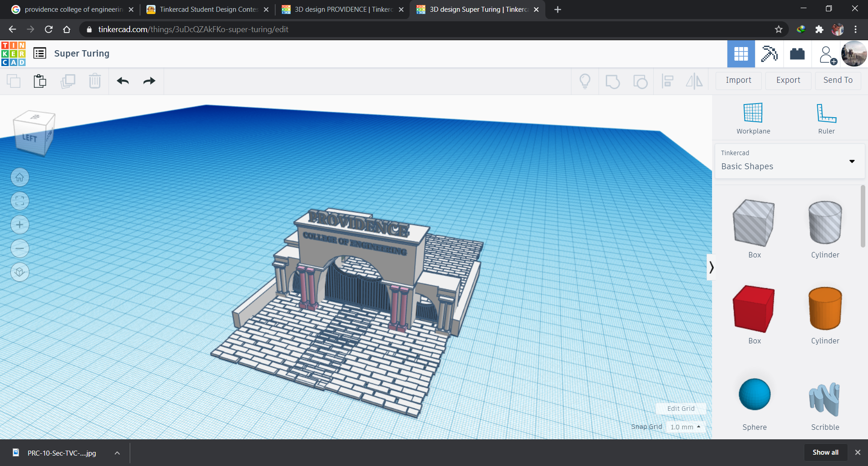The width and height of the screenshot is (868, 466).
Task: Undo the last action with the back arrow
Action: coord(123,81)
